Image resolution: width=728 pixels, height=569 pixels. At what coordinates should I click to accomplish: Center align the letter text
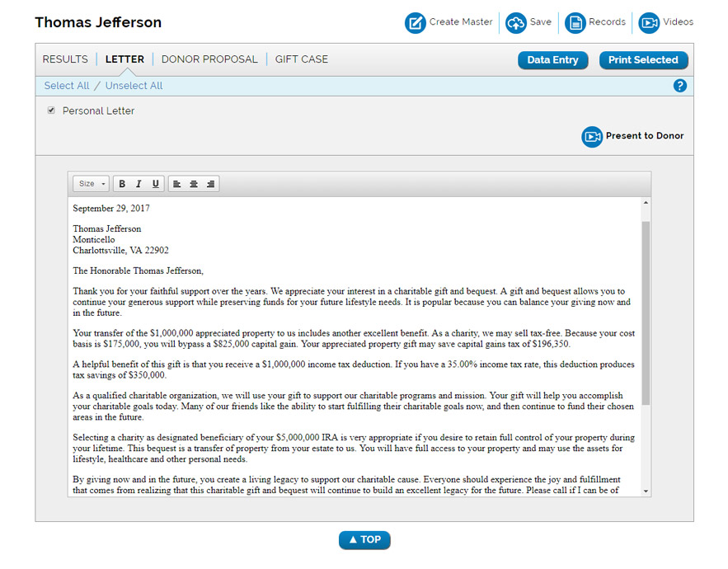[x=194, y=184]
